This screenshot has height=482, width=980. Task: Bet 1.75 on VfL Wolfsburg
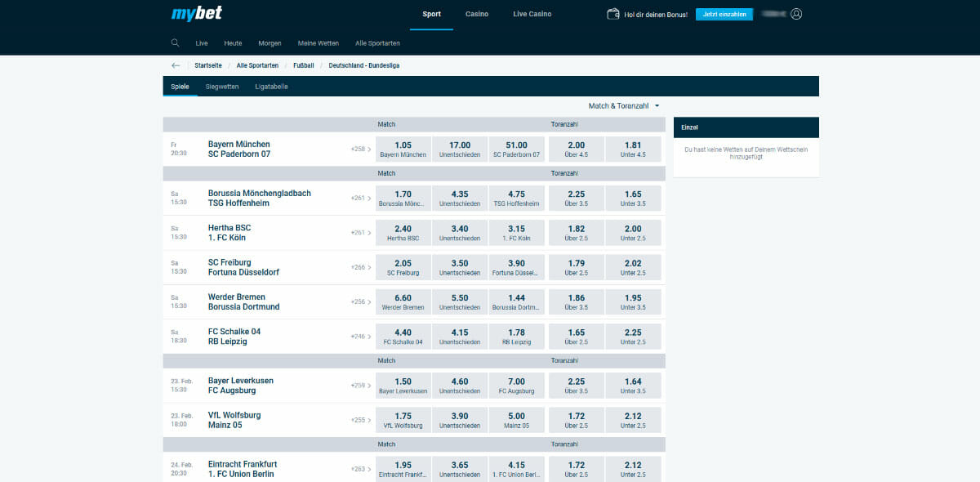[x=403, y=420]
